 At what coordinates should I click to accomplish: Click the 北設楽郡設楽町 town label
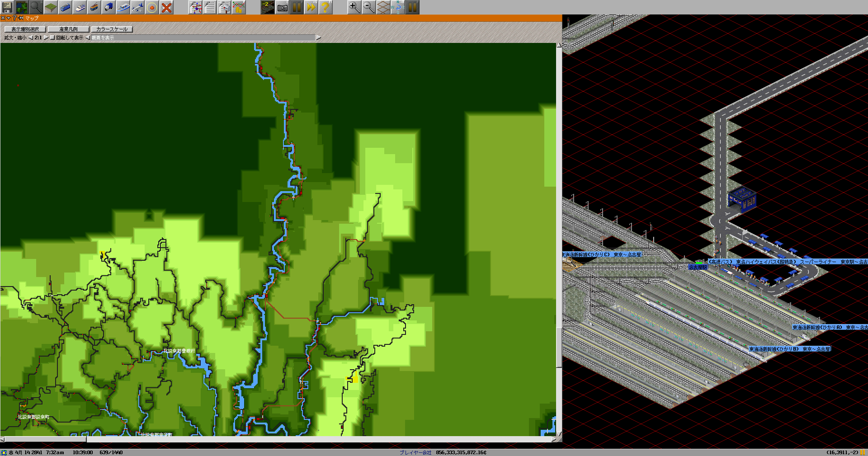[33, 417]
